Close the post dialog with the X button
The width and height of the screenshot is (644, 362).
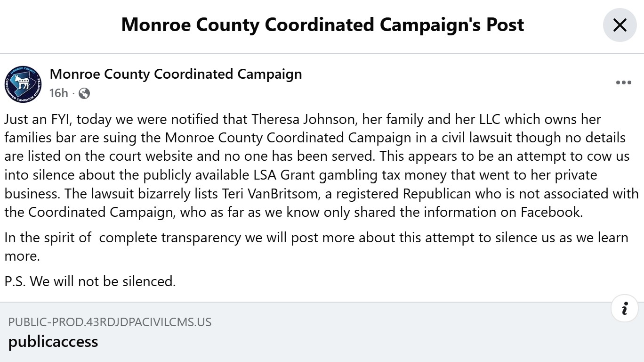pos(620,25)
